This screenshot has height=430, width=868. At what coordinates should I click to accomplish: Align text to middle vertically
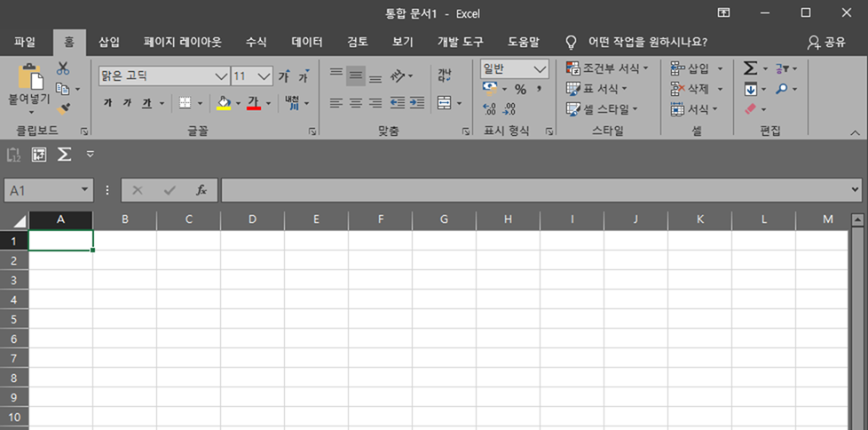(356, 76)
